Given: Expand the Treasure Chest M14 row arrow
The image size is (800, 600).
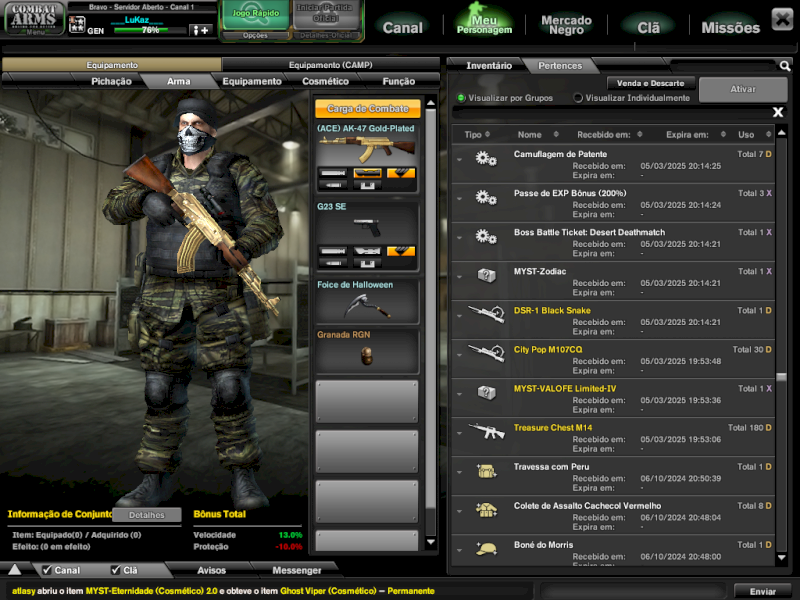Looking at the screenshot, I should 459,433.
